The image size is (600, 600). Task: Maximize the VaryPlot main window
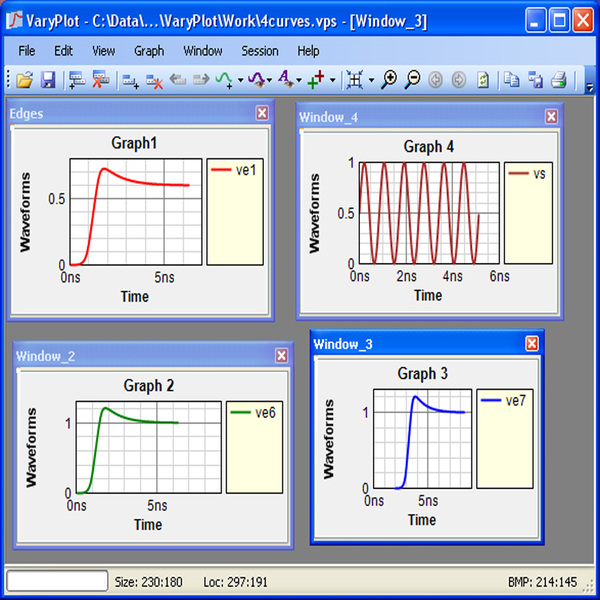[559, 21]
